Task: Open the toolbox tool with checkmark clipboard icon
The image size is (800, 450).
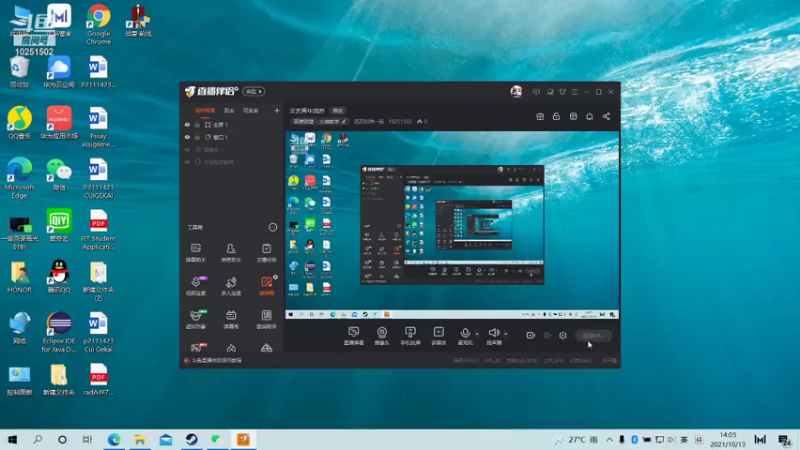Action: (x=266, y=253)
